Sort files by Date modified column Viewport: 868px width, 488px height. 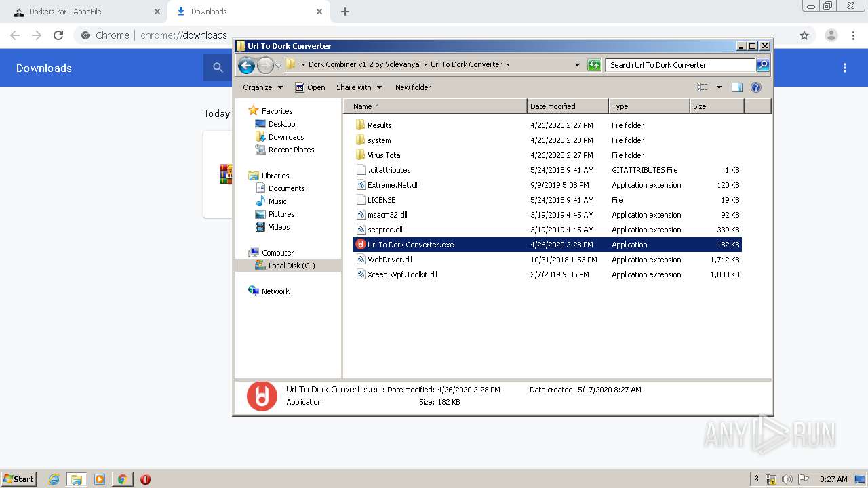568,106
